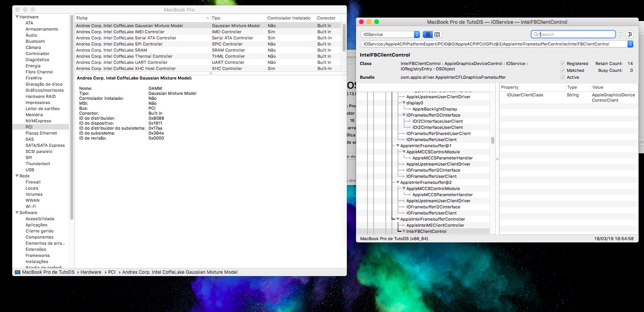This screenshot has height=312, width=644.
Task: Sort the PCI table by Tipo column
Action: click(x=238, y=18)
